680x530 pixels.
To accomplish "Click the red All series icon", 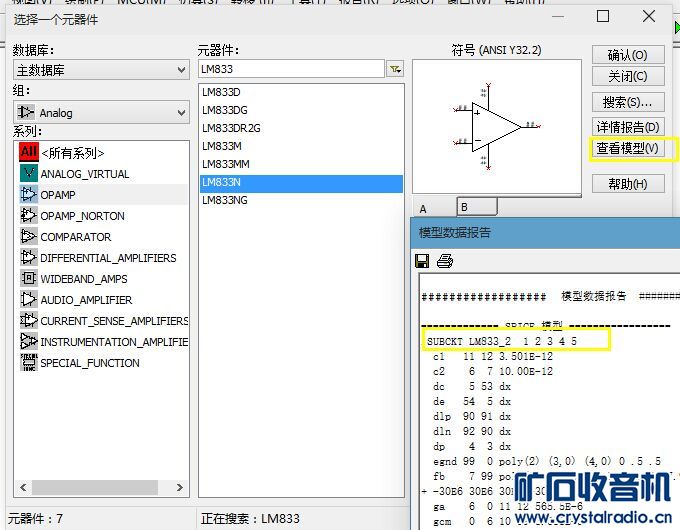I will click(29, 152).
